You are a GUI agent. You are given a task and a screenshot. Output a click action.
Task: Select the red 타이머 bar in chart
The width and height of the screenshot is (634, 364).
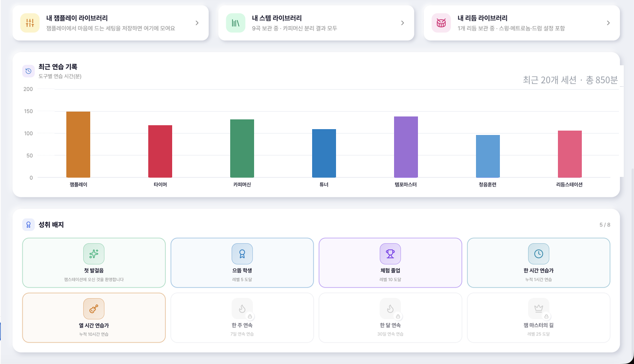click(x=160, y=152)
